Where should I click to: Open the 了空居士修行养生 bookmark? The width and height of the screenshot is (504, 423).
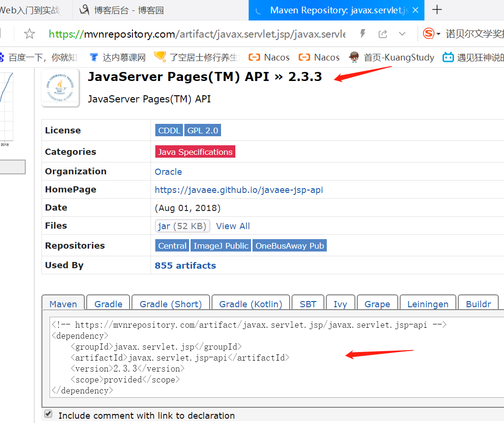click(x=197, y=58)
